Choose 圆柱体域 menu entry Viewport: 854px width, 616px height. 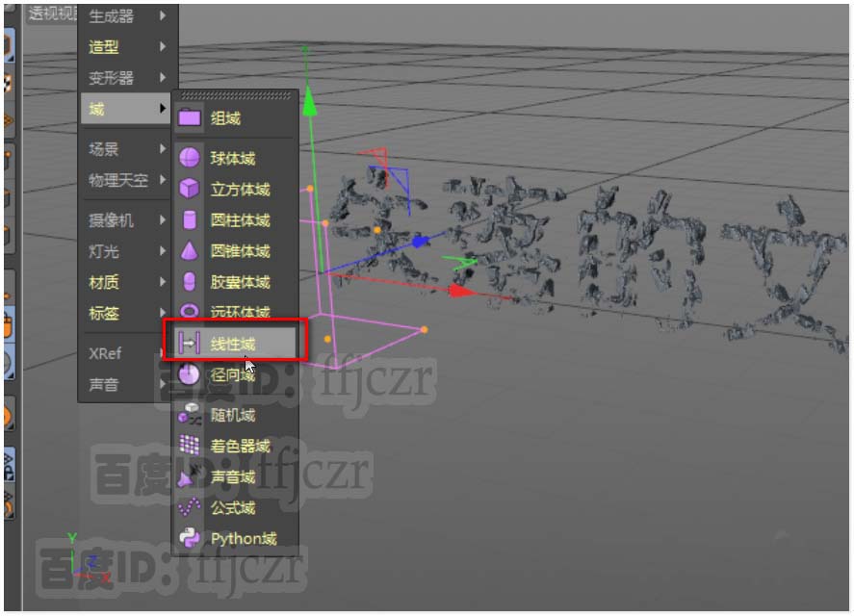[x=235, y=220]
